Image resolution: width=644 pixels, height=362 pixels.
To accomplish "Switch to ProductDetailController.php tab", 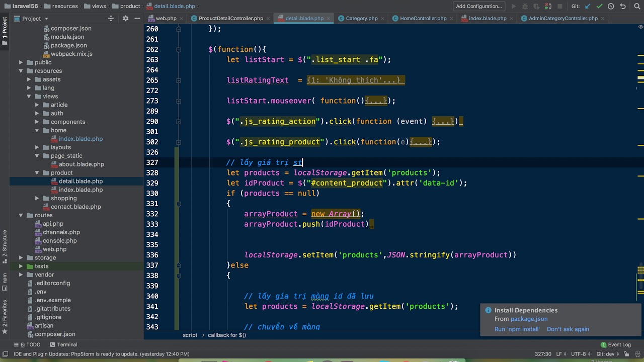I will coord(230,18).
